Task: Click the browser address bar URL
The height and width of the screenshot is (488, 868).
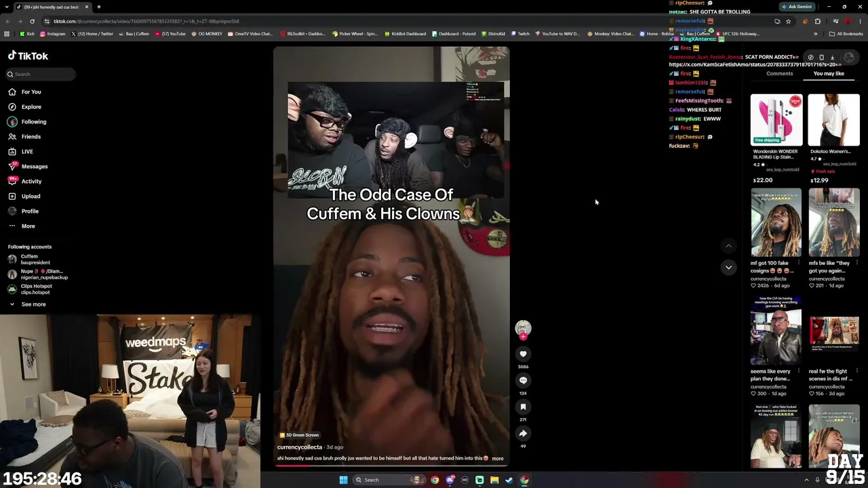Action: pyautogui.click(x=146, y=21)
